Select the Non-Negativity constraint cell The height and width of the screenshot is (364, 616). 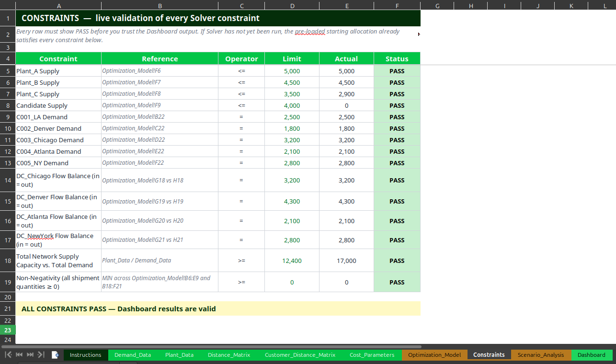[x=58, y=282]
